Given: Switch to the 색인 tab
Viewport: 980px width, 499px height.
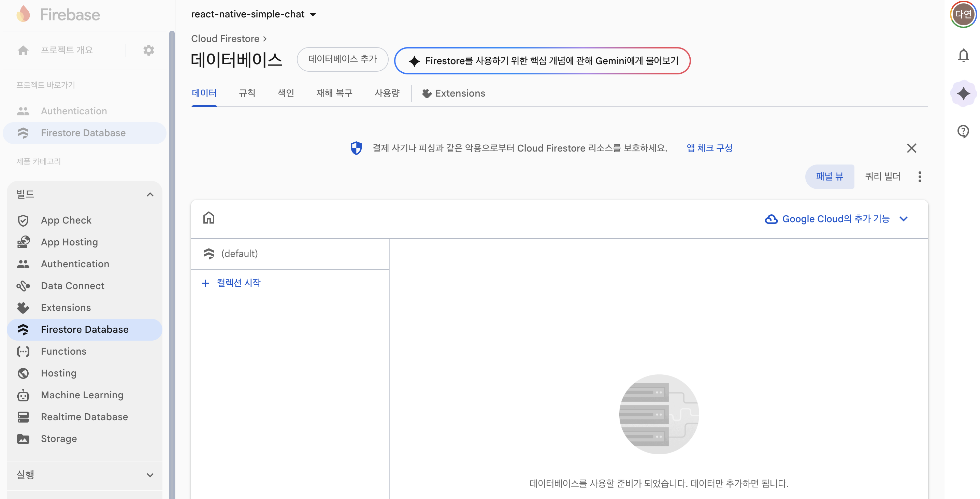Looking at the screenshot, I should (286, 93).
